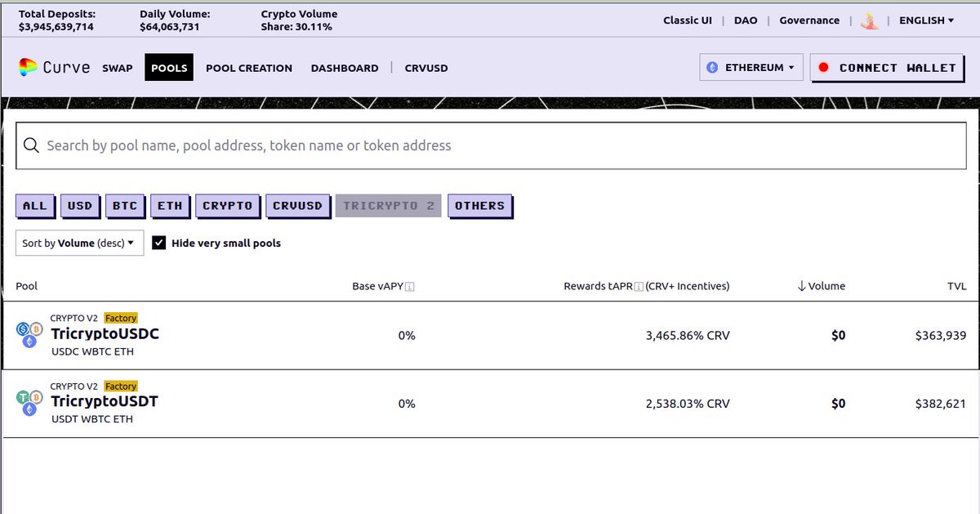Select the Pools nav tab
The height and width of the screenshot is (514, 980).
pos(169,68)
